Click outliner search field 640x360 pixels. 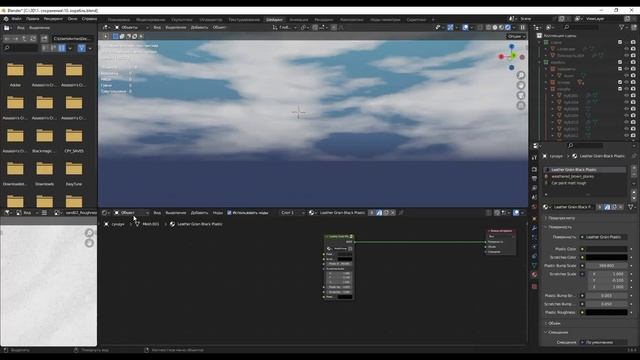582,27
